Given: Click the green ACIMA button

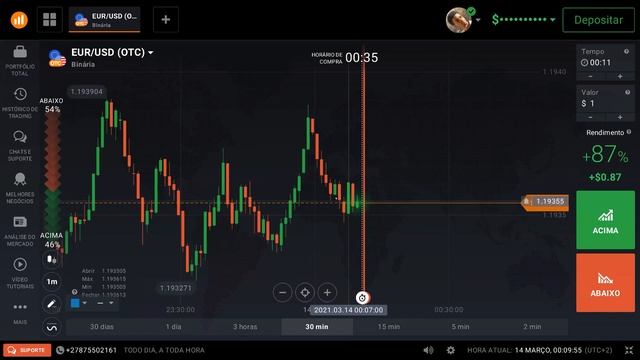Looking at the screenshot, I should click(605, 220).
